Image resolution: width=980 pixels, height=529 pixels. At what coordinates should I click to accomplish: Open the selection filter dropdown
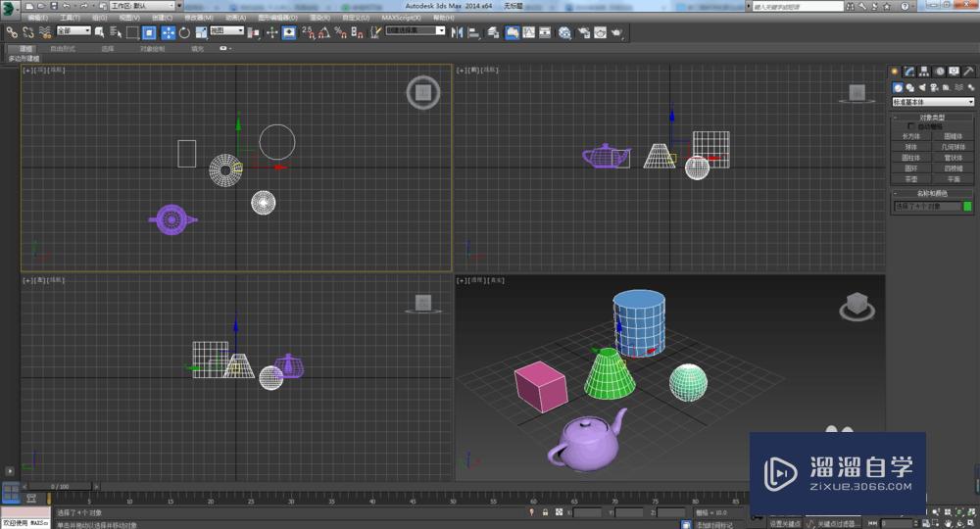73,31
